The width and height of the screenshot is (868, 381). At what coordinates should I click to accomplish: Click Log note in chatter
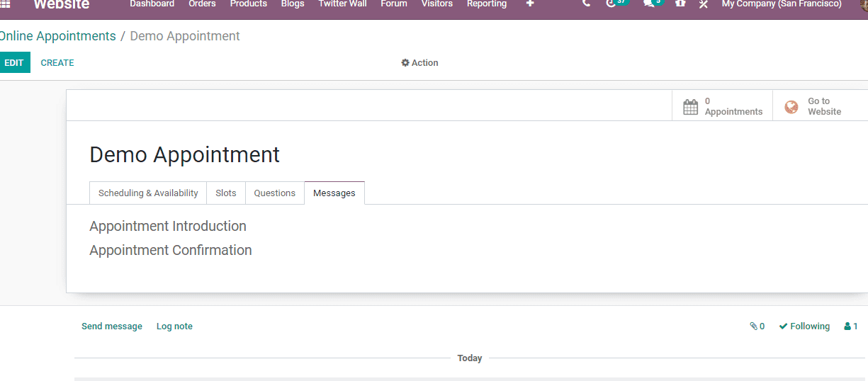click(174, 326)
